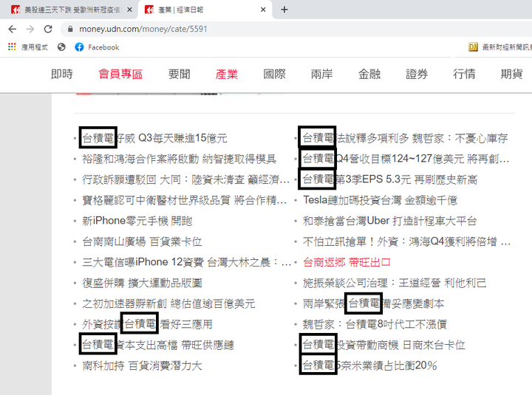Open article 寶格麗認可中衛醫材

click(184, 200)
